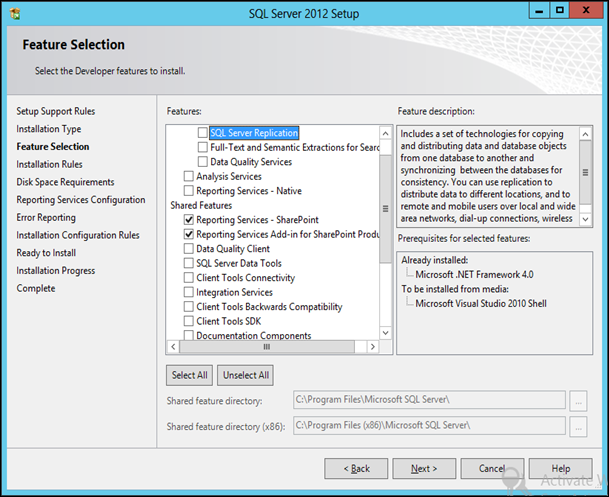Image resolution: width=609 pixels, height=497 pixels.
Task: Click feature description scroll up arrow
Action: coord(585,134)
